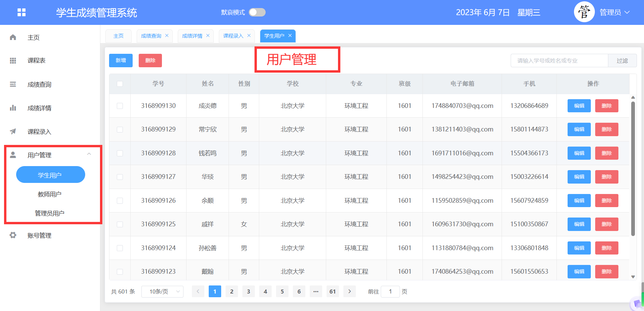Select checkbox for student 3168909130
This screenshot has width=644, height=311.
tap(120, 106)
